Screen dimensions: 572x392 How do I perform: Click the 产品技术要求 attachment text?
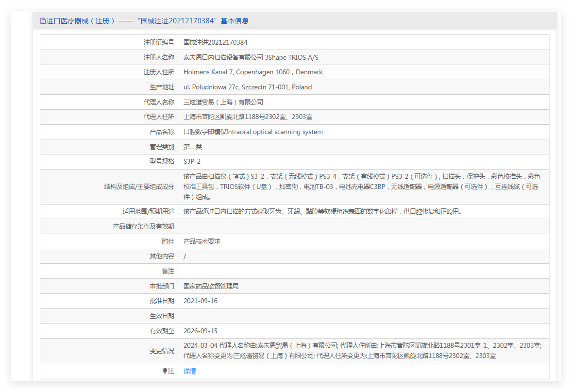point(202,241)
